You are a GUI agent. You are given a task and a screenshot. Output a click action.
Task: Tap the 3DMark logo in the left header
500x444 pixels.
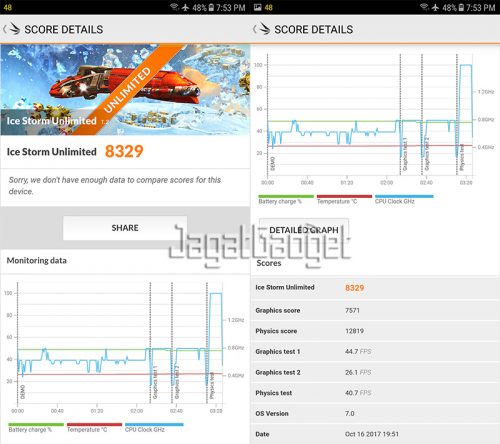coord(14,29)
